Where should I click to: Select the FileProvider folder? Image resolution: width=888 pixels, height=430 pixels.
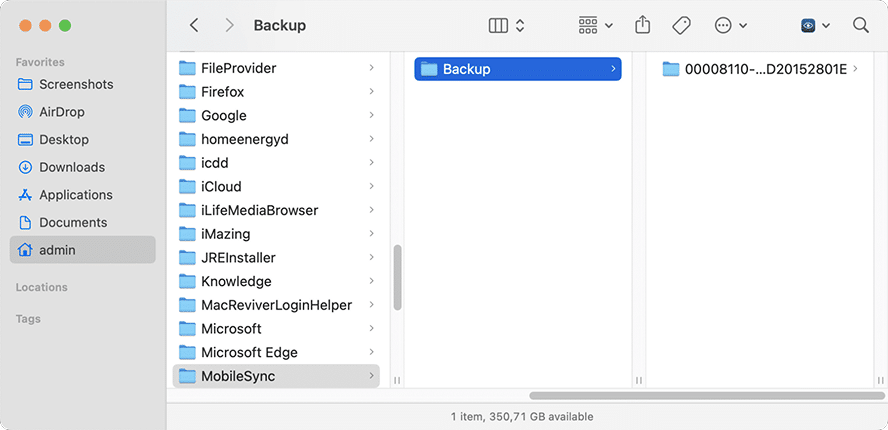click(276, 68)
